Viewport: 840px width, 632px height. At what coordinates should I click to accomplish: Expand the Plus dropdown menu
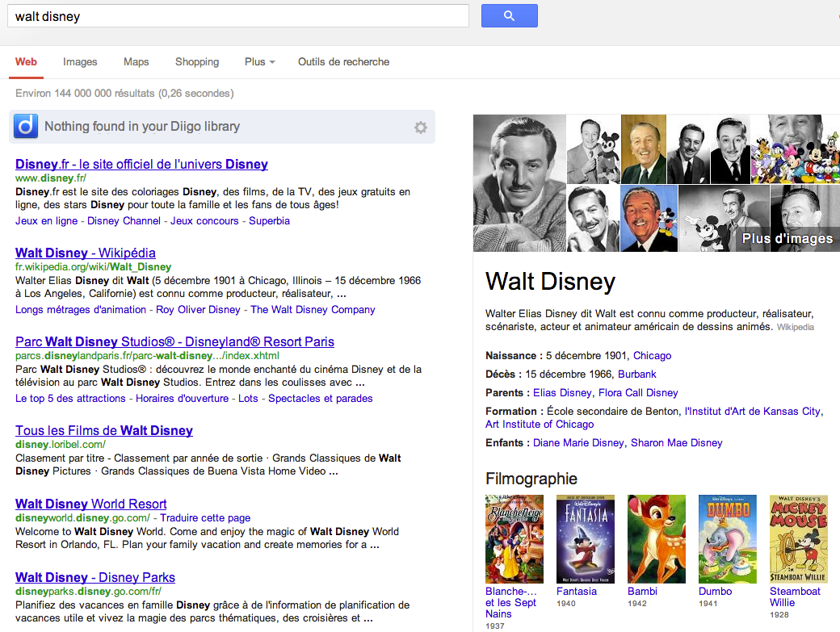[260, 62]
